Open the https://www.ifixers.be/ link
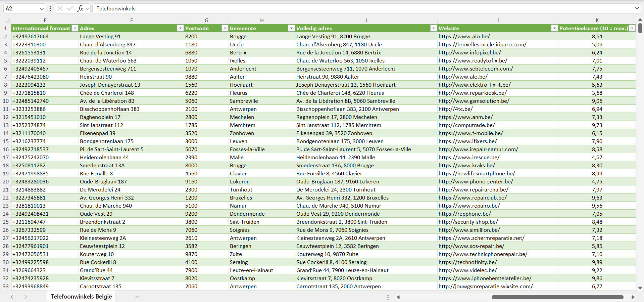This screenshot has height=302, width=644. [467, 141]
